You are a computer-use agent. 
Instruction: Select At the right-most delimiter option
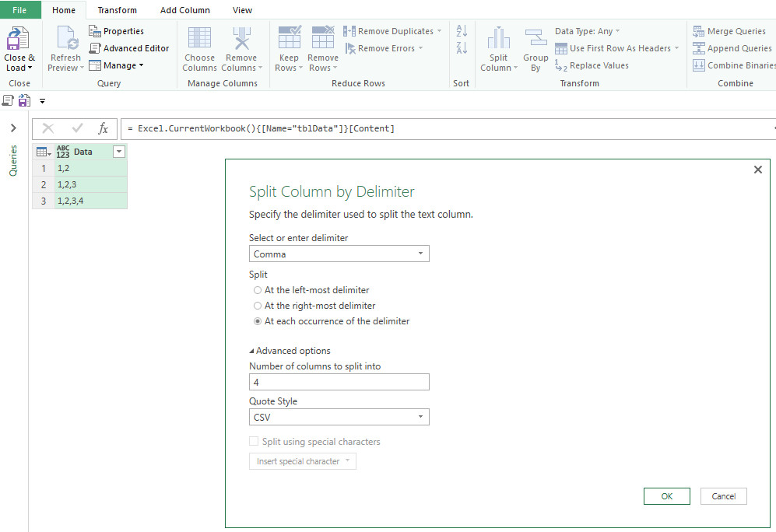pyautogui.click(x=258, y=306)
